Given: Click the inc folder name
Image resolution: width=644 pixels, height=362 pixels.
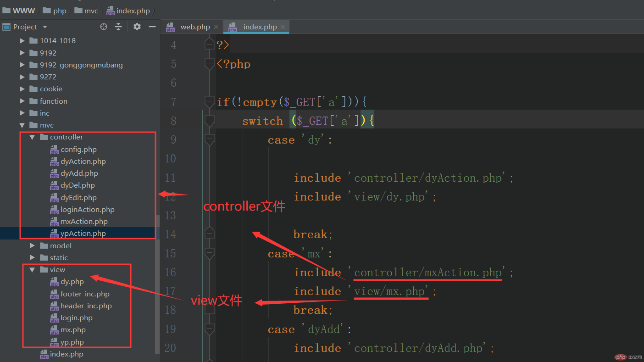Looking at the screenshot, I should 45,113.
